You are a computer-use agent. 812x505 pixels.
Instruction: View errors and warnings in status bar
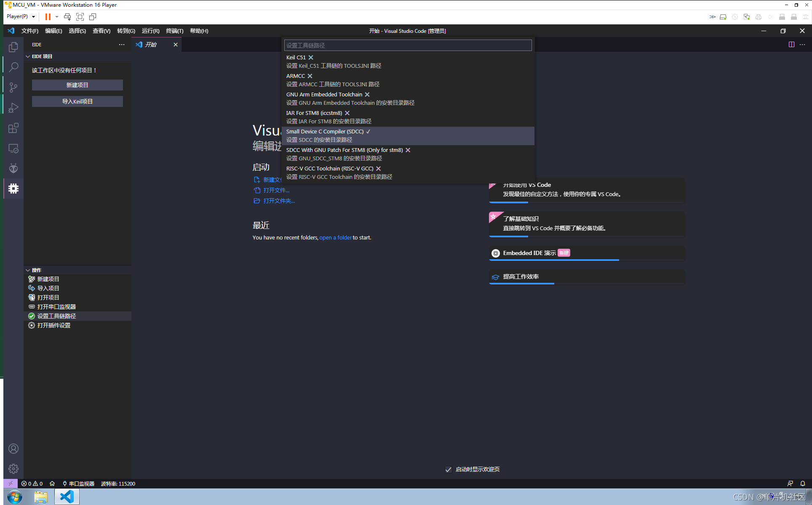(32, 484)
